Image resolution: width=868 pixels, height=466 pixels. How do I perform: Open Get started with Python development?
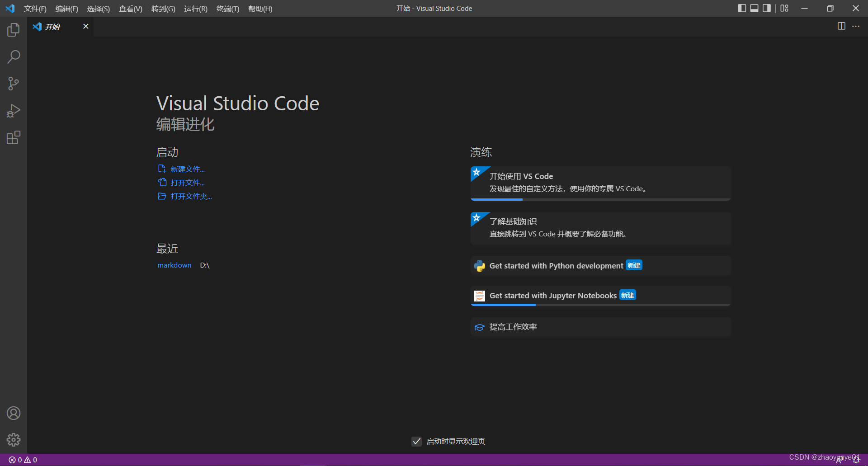coord(600,266)
